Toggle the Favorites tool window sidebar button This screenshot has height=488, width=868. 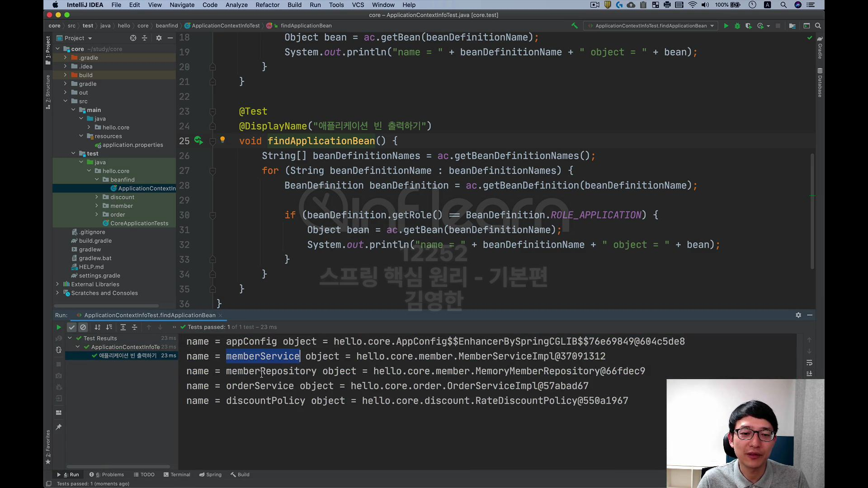[x=48, y=447]
